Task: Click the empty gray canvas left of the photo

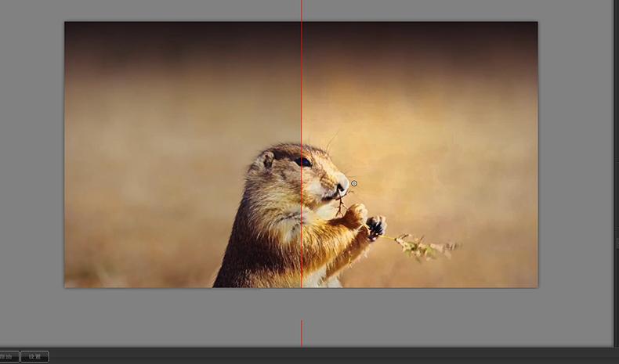Action: pyautogui.click(x=31, y=157)
